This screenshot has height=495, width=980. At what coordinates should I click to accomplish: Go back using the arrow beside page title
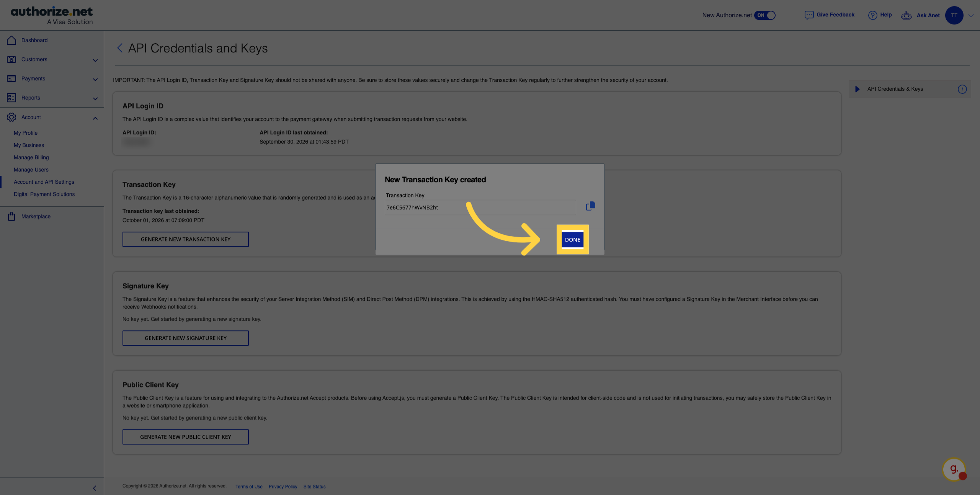tap(120, 48)
